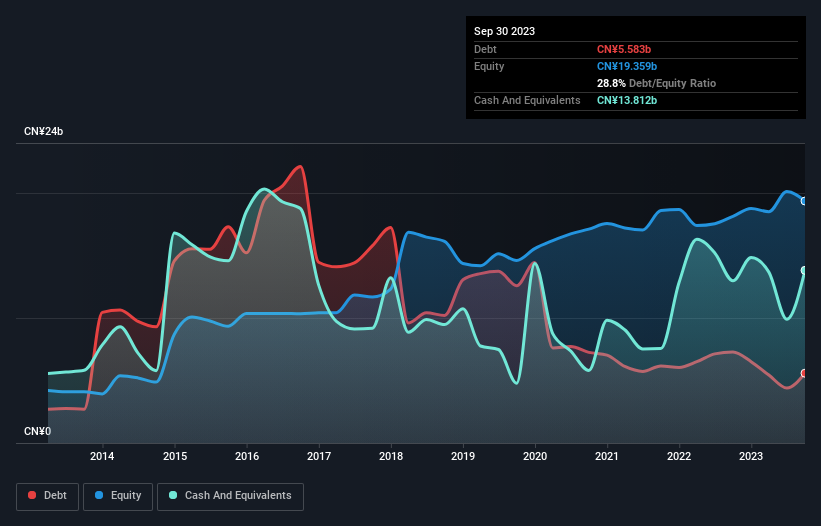821x526 pixels.
Task: Click the 2020 x-axis label
Action: pos(535,456)
